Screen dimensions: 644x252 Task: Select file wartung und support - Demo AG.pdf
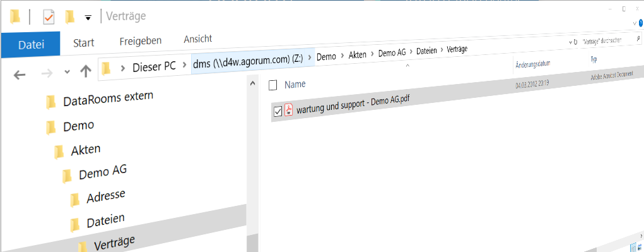(354, 104)
